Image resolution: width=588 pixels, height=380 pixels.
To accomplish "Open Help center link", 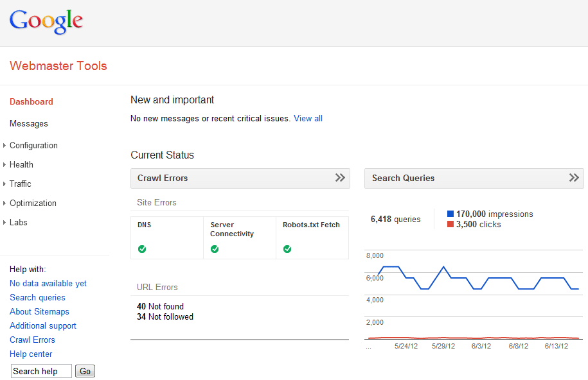I will (x=31, y=354).
